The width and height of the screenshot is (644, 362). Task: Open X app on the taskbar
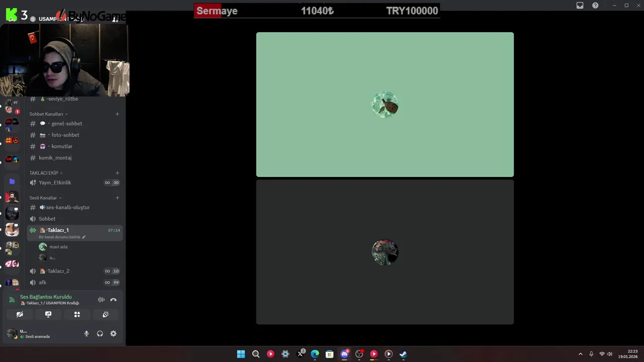coord(300,354)
